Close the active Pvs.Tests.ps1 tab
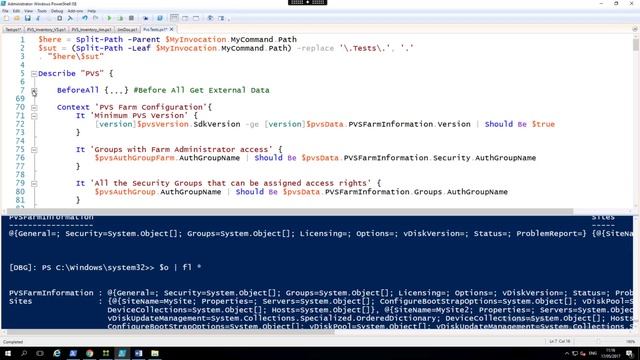The height and width of the screenshot is (360, 640). coord(171,29)
